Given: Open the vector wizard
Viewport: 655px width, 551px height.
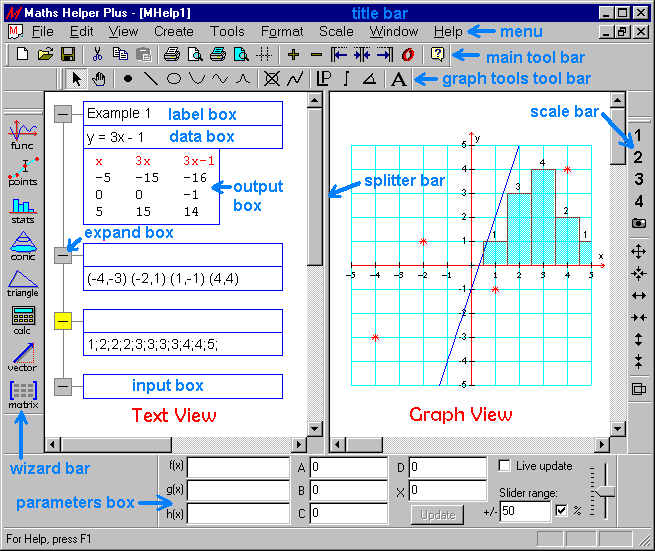Looking at the screenshot, I should pyautogui.click(x=23, y=357).
